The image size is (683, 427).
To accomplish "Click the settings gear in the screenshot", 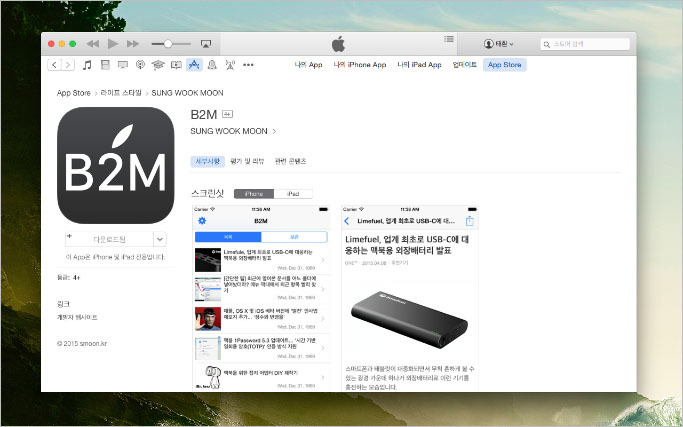I will click(202, 221).
